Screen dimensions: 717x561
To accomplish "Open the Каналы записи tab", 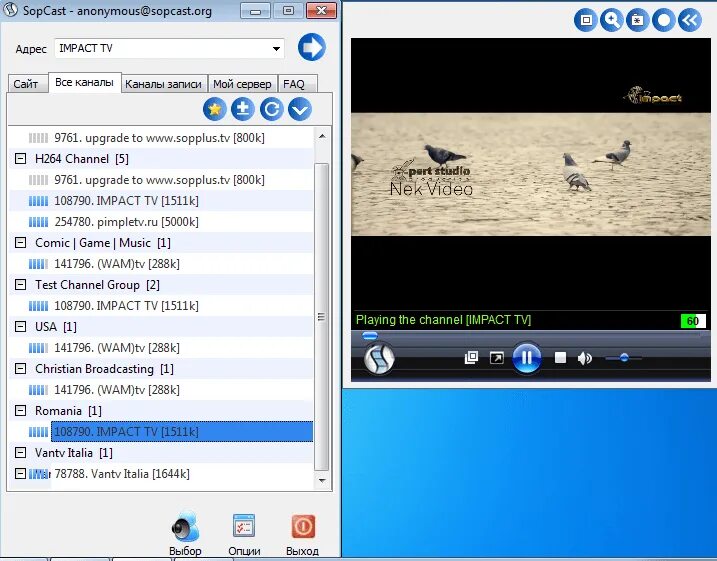I will (x=163, y=84).
